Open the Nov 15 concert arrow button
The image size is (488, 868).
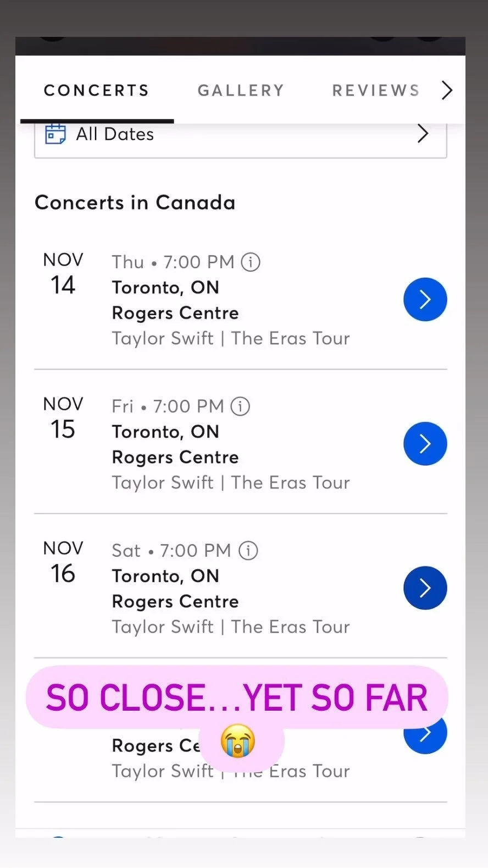(x=425, y=444)
